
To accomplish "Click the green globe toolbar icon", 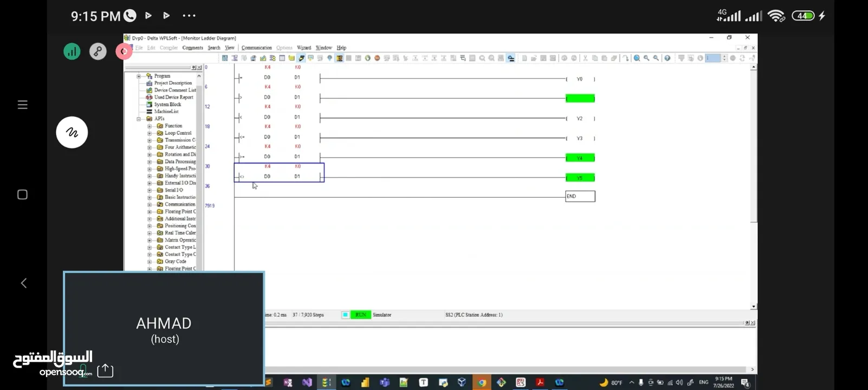I will [368, 58].
